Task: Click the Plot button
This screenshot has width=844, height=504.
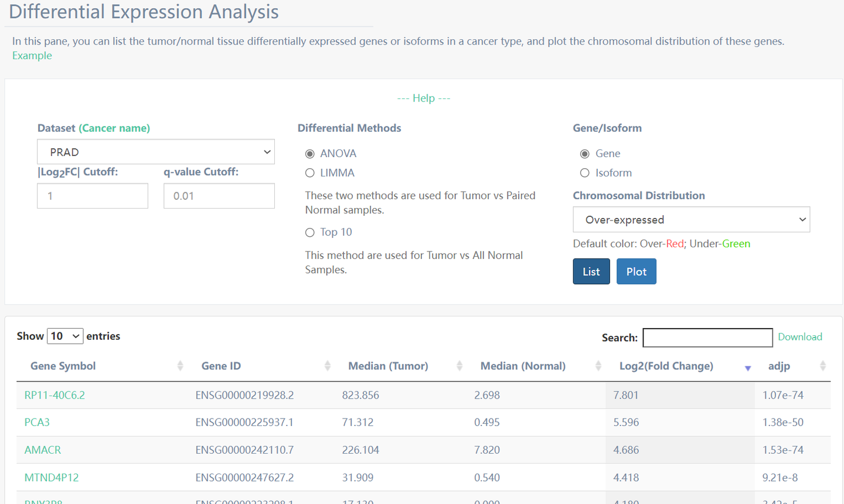Action: coord(636,271)
